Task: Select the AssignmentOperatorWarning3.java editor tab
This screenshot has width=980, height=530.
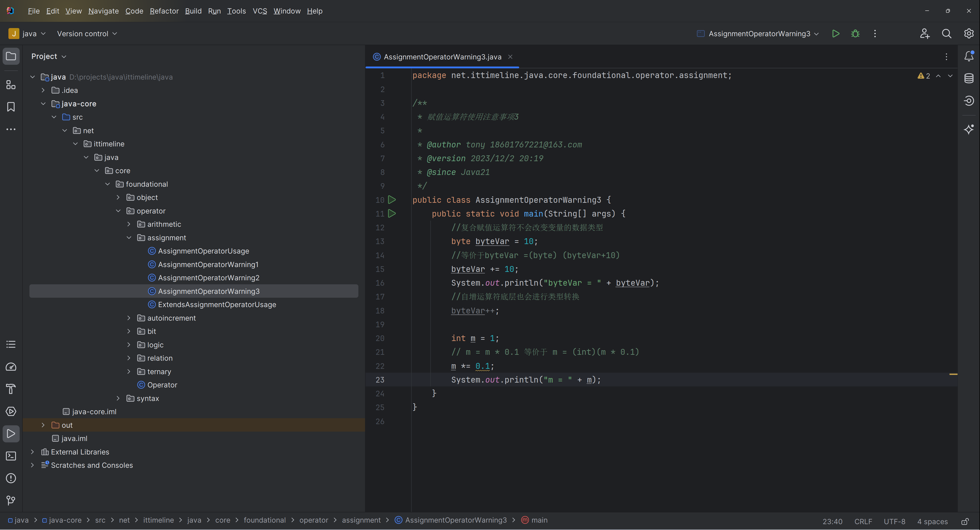Action: pos(442,57)
